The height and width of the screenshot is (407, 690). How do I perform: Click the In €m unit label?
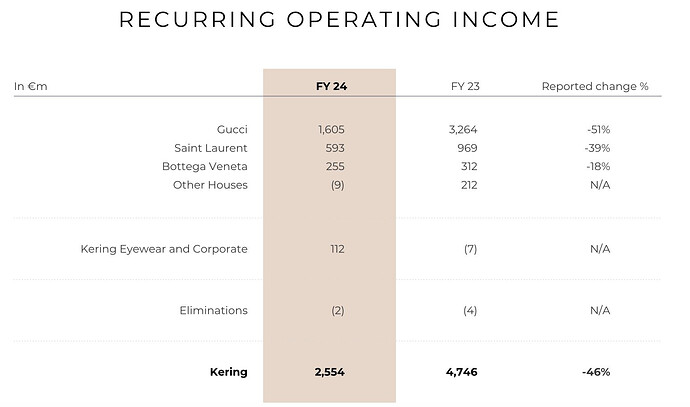[30, 86]
